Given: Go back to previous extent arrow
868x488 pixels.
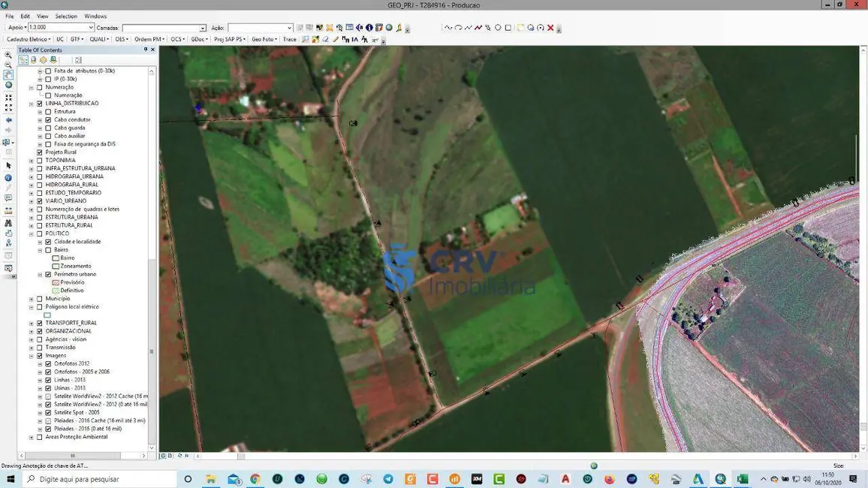Looking at the screenshot, I should pos(8,120).
